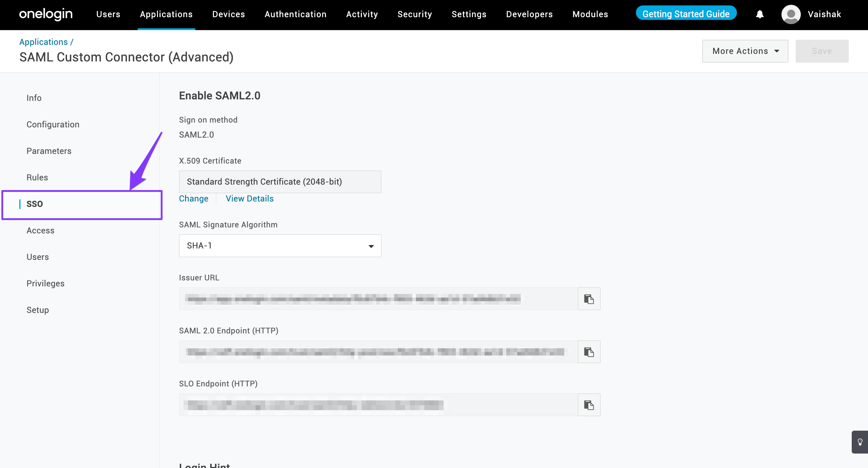Image resolution: width=868 pixels, height=468 pixels.
Task: Open the notifications bell
Action: [x=759, y=14]
